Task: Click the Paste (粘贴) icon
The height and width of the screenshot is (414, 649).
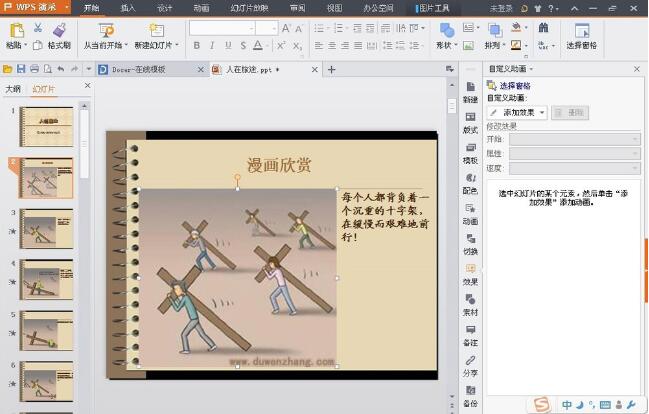Action: coord(17,31)
